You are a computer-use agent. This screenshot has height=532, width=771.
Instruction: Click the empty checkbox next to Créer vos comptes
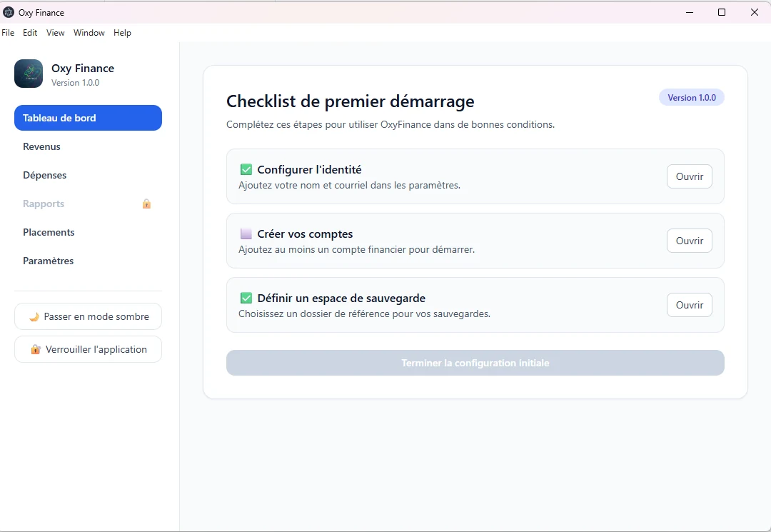click(246, 234)
